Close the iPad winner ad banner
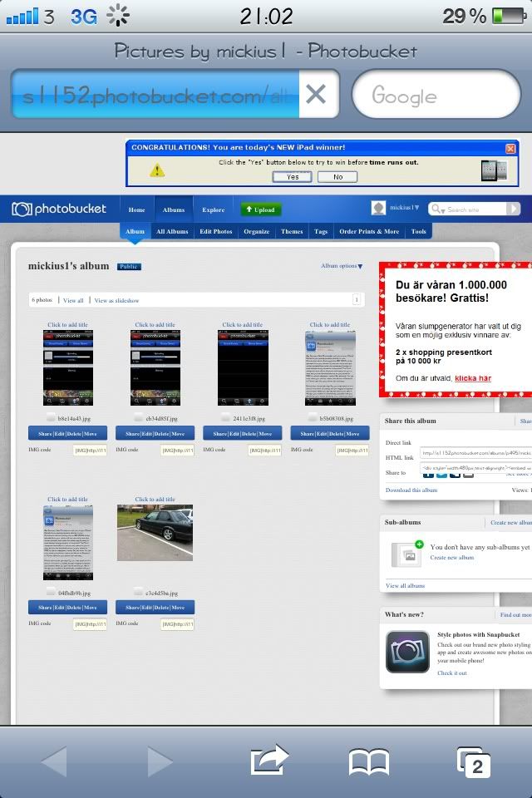The height and width of the screenshot is (798, 532). 510,148
